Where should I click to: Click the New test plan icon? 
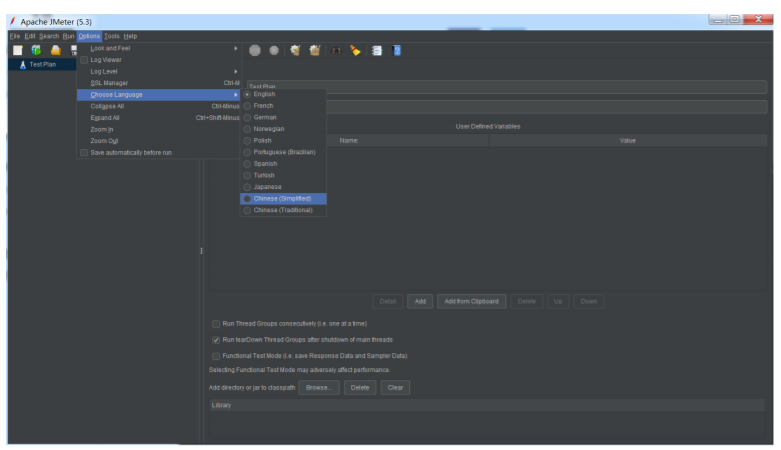[x=18, y=50]
